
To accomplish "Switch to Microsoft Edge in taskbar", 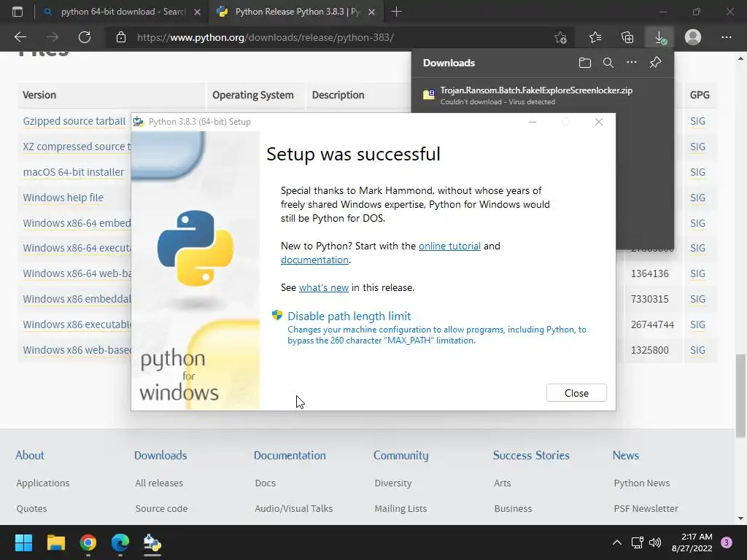I will (x=120, y=542).
